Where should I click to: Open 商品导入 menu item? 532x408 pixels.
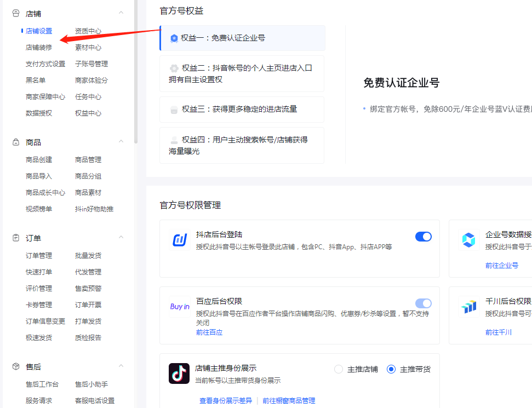tap(39, 176)
